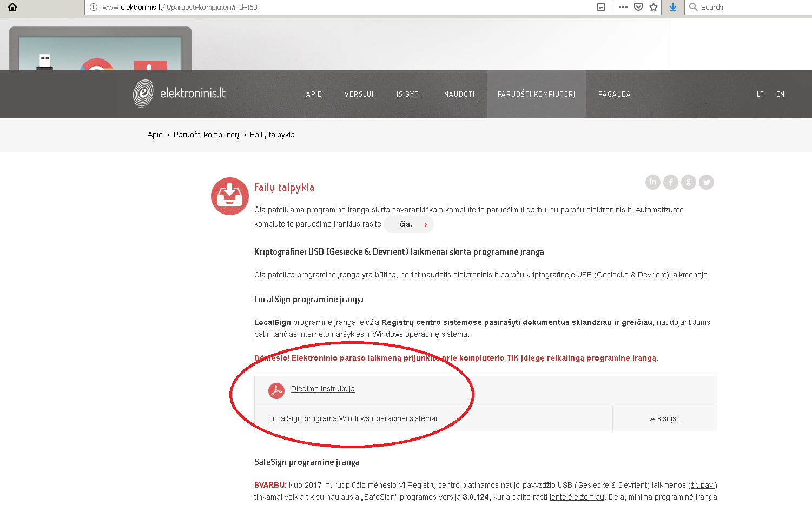Open the downloads arrow icon
The width and height of the screenshot is (812, 505).
[x=673, y=7]
